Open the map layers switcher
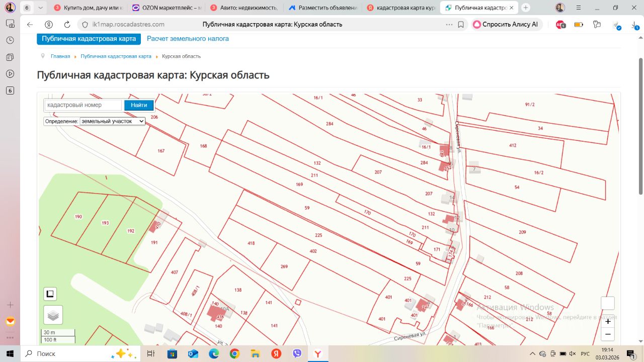644x362 pixels. [53, 315]
